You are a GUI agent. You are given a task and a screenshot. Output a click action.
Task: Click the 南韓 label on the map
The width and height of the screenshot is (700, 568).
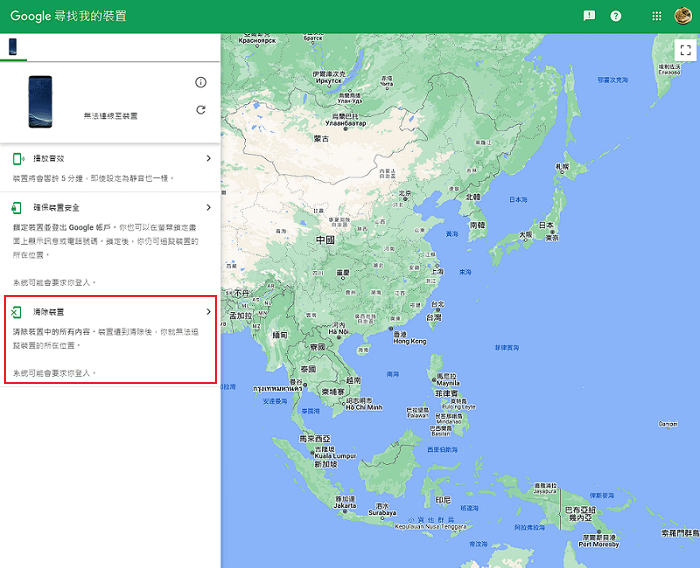[x=477, y=225]
